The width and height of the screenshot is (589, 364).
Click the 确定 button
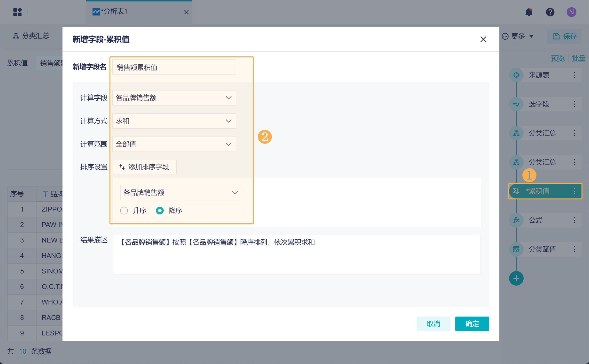coord(472,324)
